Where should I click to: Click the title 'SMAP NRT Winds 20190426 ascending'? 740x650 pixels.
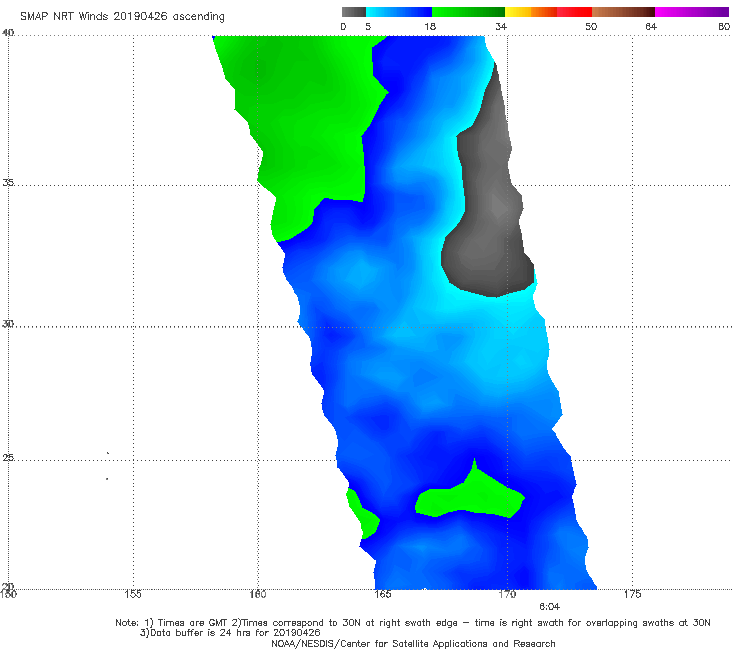[x=122, y=17]
